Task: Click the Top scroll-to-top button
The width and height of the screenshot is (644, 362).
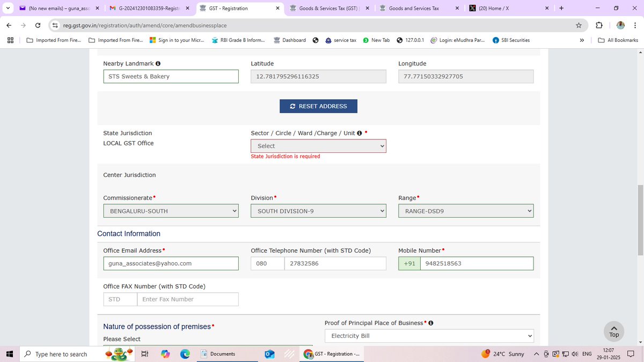Action: [x=614, y=331]
